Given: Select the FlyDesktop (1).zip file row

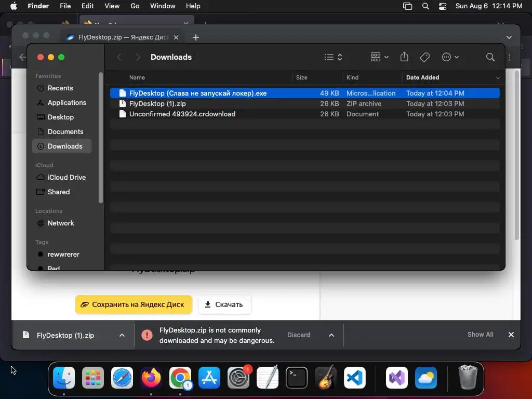Looking at the screenshot, I should coord(304,103).
